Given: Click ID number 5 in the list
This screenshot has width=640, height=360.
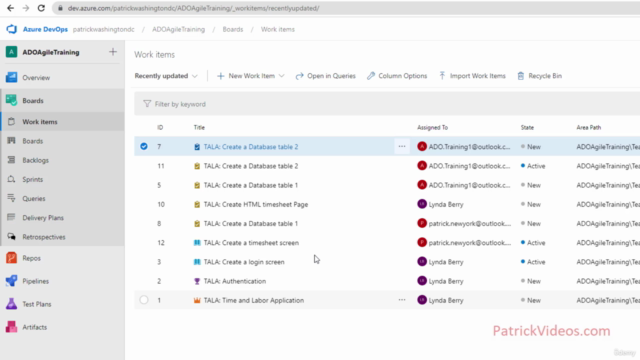Looking at the screenshot, I should (x=159, y=185).
